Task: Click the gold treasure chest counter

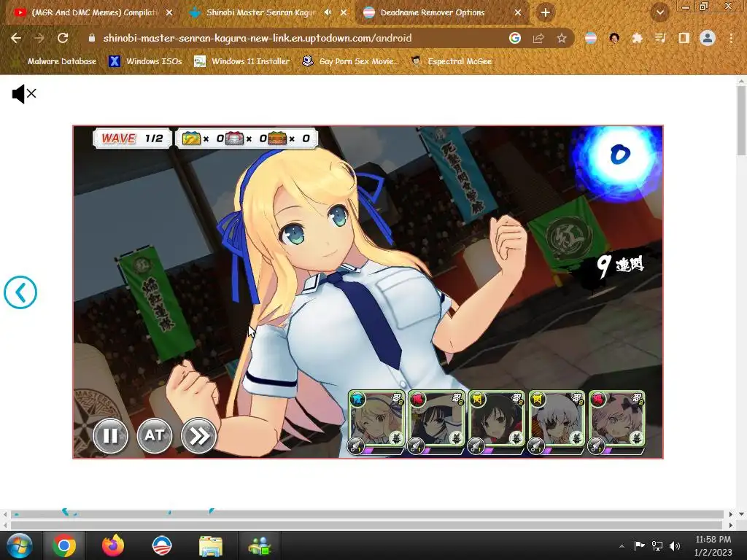Action: pyautogui.click(x=202, y=139)
